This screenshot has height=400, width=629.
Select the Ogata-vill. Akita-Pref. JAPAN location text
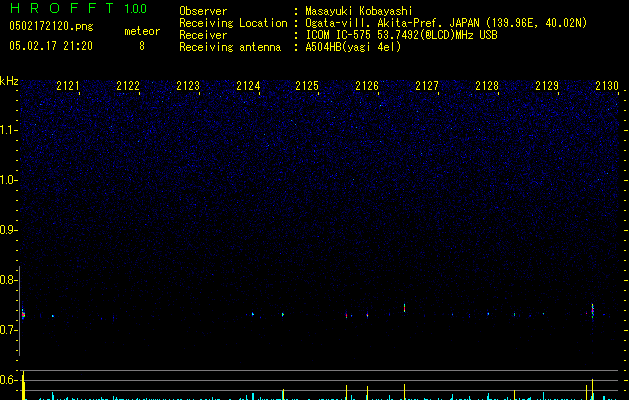446,23
